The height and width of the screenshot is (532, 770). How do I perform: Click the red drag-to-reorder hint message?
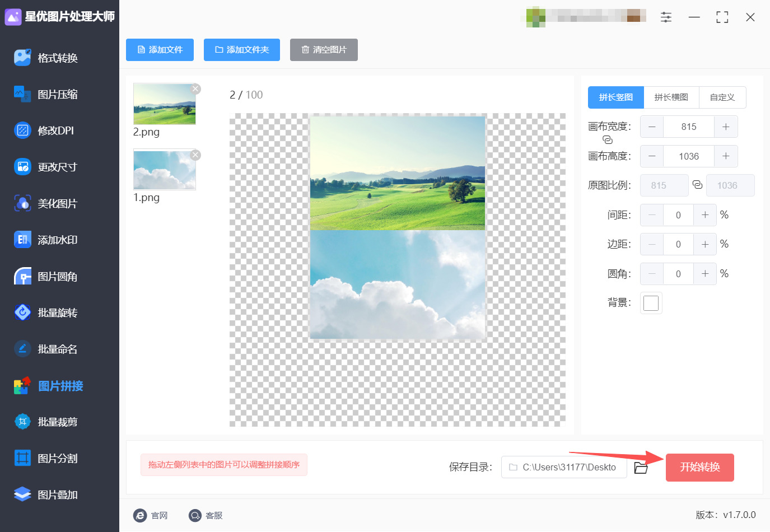pos(224,465)
